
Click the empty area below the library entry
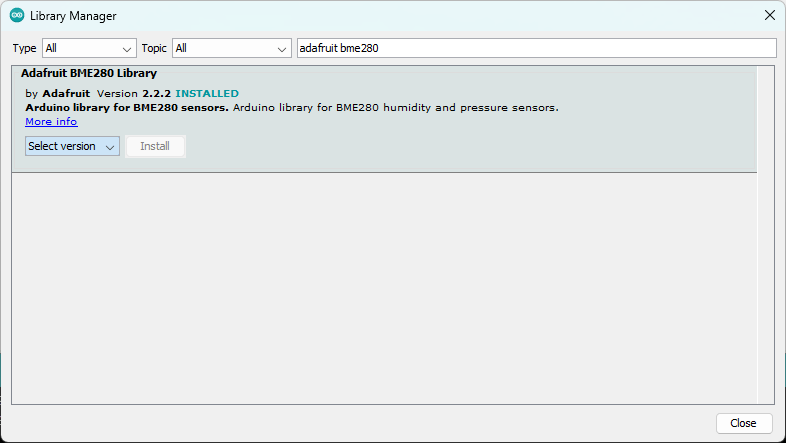(x=384, y=290)
